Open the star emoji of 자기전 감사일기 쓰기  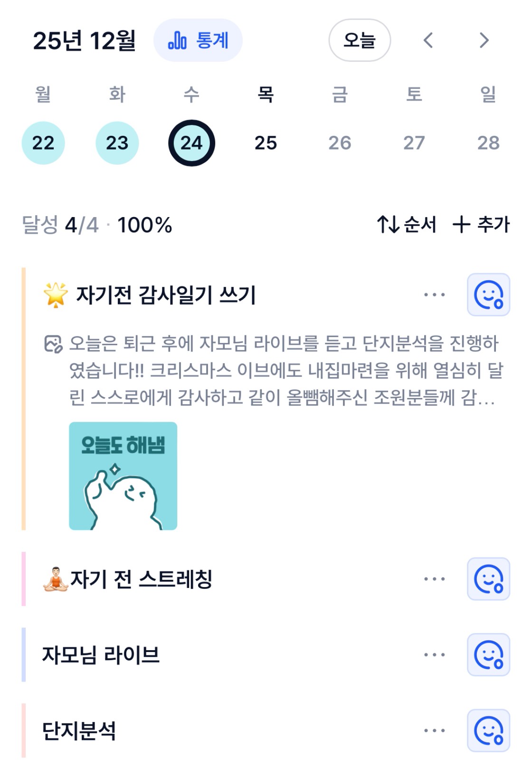56,295
